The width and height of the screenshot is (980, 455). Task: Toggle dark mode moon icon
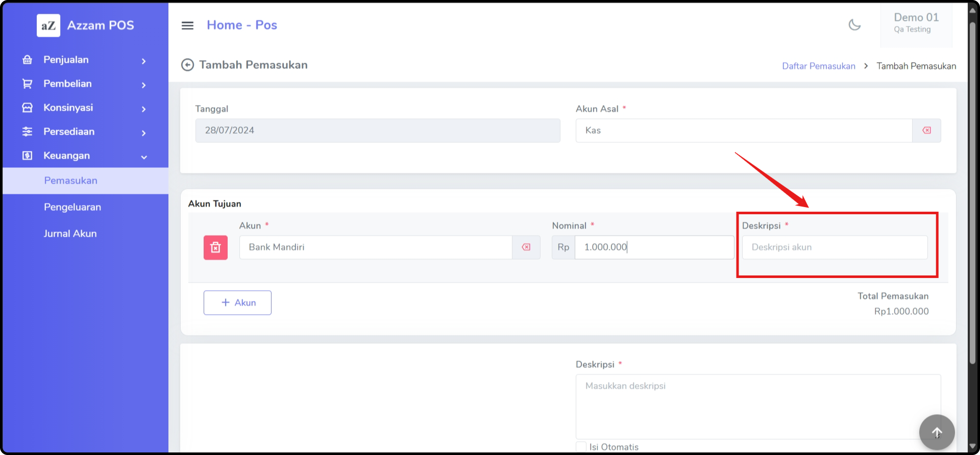[854, 25]
